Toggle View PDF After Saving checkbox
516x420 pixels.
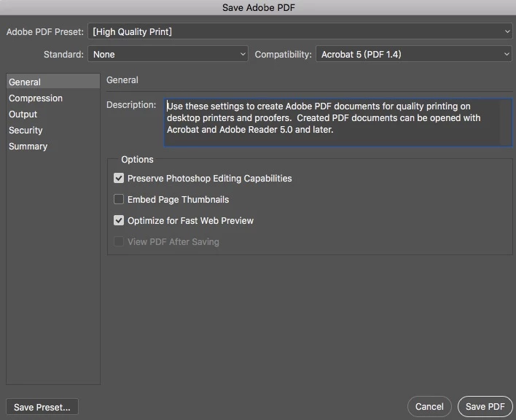119,241
